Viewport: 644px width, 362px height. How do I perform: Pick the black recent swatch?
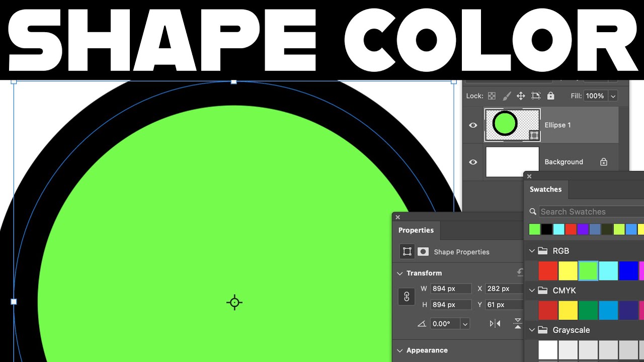[547, 229]
